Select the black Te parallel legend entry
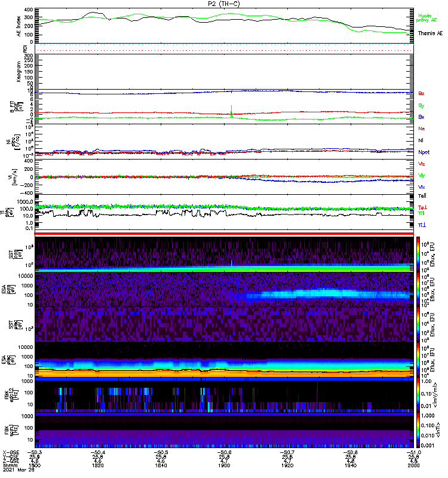 [422, 196]
